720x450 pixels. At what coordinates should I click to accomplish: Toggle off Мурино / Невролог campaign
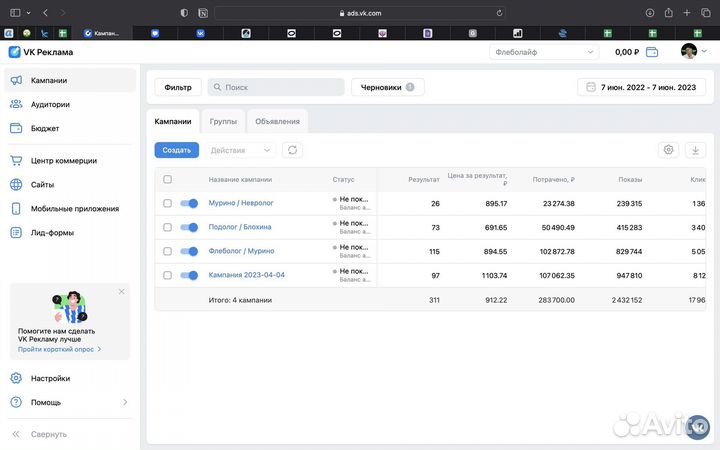(189, 203)
